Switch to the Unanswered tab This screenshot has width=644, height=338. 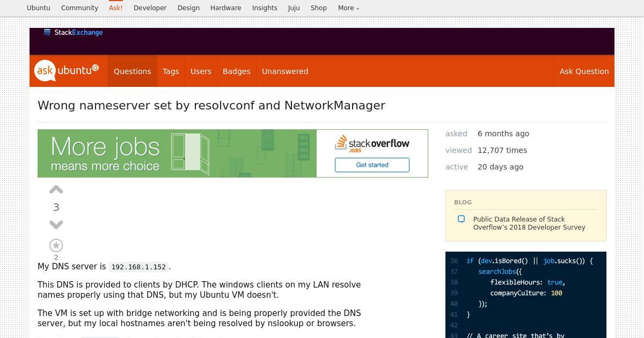click(x=285, y=71)
